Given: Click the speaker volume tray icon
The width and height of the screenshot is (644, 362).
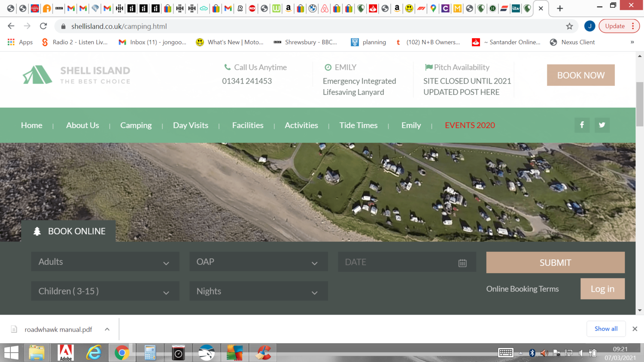Looking at the screenshot, I should [x=544, y=353].
